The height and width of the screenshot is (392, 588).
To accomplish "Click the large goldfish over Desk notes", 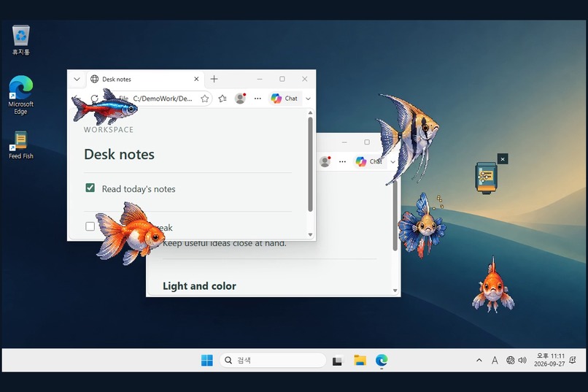I will (130, 234).
